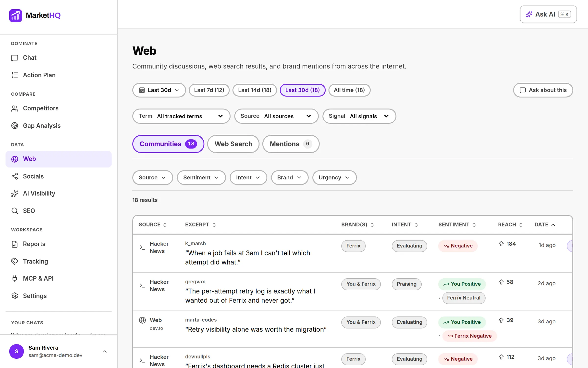Select the Last 7d (12) filter

(x=209, y=90)
